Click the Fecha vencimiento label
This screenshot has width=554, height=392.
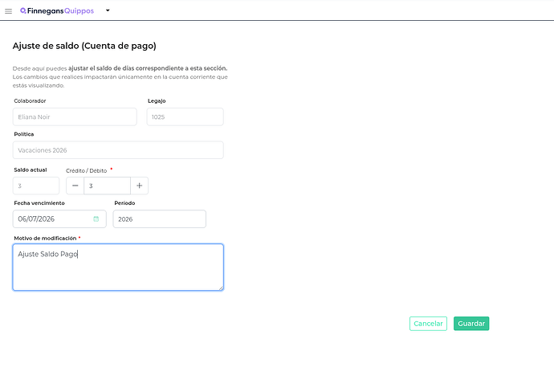(39, 203)
